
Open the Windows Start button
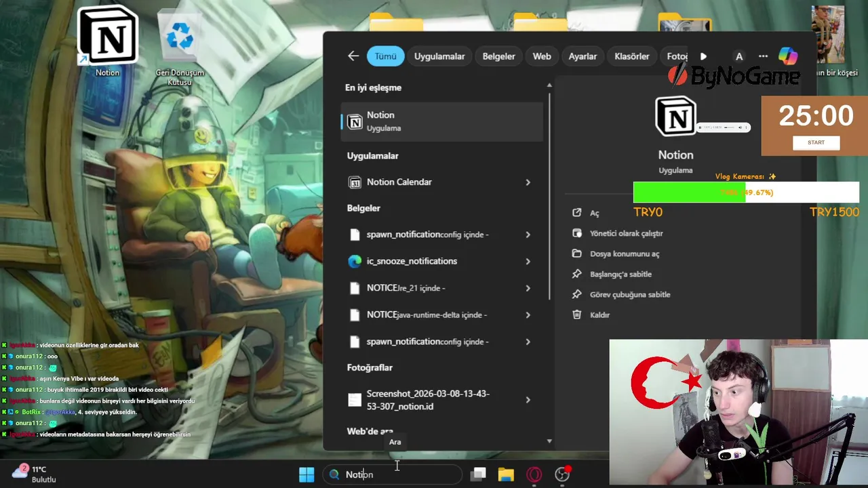(x=307, y=474)
